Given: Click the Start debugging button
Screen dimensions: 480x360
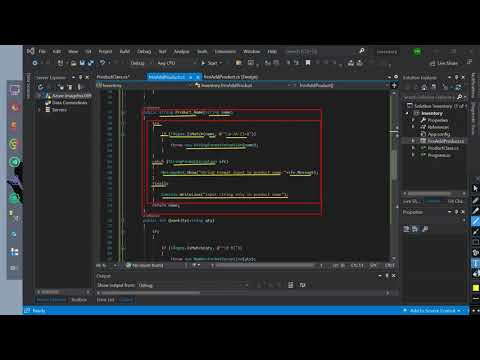Looking at the screenshot, I should tap(212, 63).
